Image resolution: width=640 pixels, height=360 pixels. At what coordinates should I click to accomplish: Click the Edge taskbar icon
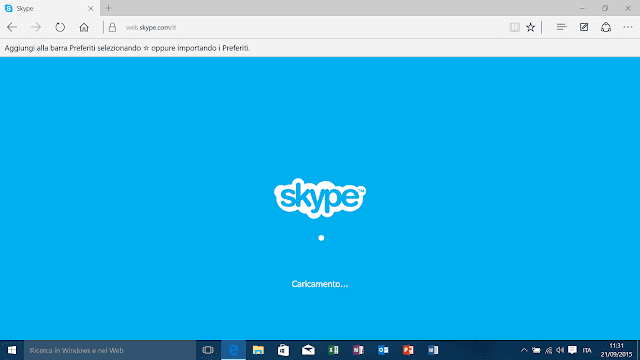(233, 350)
